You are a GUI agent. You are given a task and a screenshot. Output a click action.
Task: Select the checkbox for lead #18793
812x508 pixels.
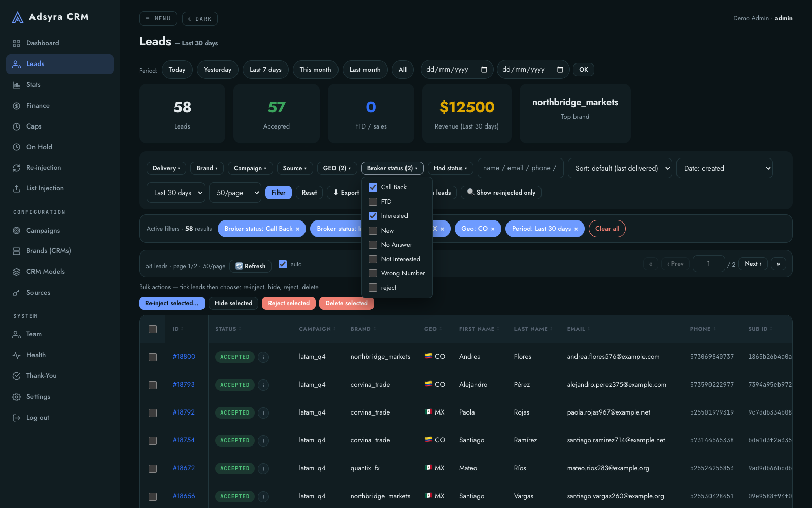(x=153, y=385)
